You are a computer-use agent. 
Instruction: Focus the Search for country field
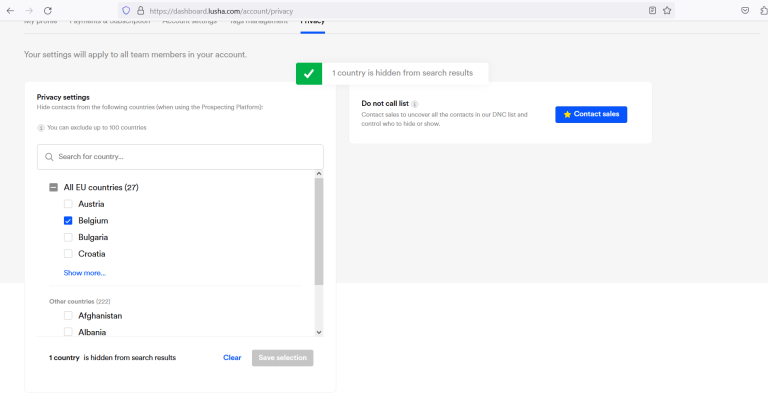180,157
